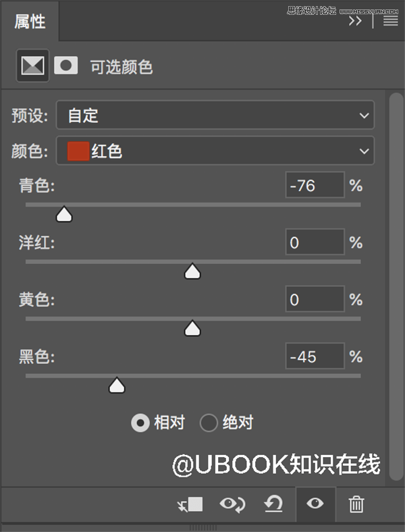The width and height of the screenshot is (405, 532).
Task: Click the 黑色 slider handle
Action: coord(117,385)
